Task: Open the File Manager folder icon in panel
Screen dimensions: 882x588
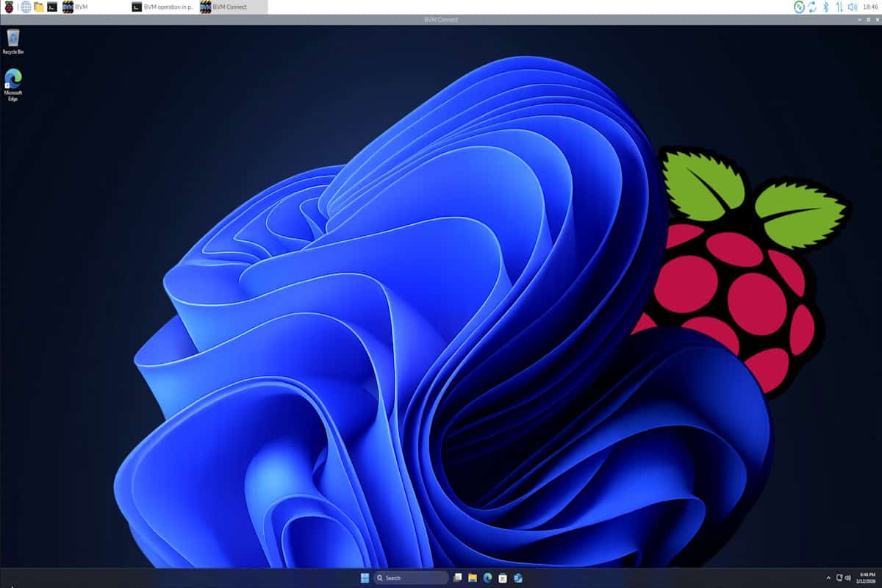Action: coord(39,7)
